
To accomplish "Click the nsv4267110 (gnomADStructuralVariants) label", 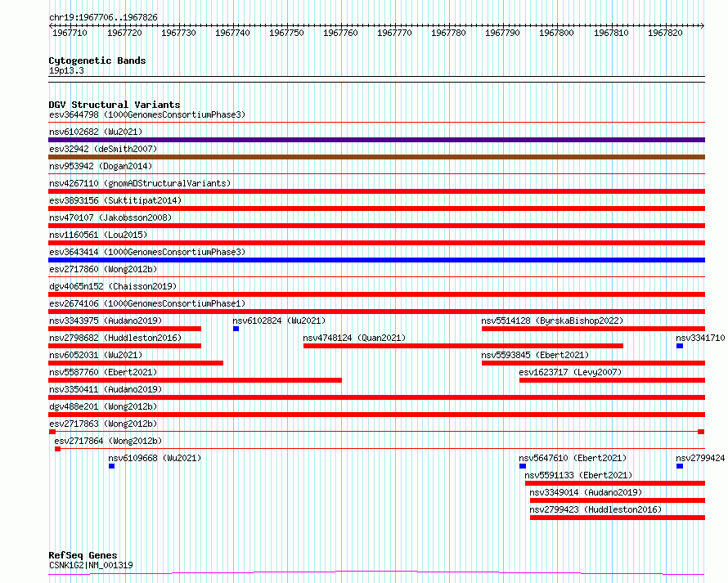I will (140, 183).
